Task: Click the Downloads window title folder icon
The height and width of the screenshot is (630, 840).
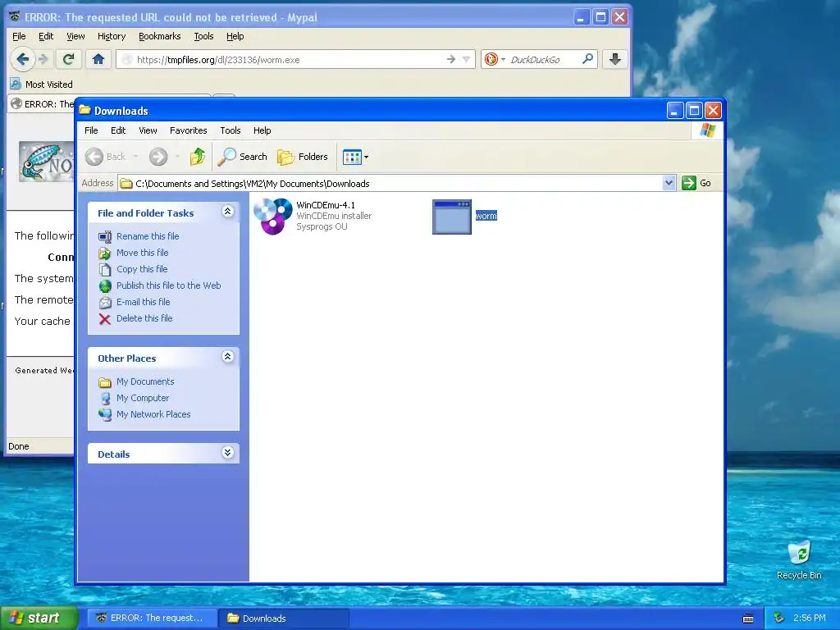Action: tap(84, 111)
